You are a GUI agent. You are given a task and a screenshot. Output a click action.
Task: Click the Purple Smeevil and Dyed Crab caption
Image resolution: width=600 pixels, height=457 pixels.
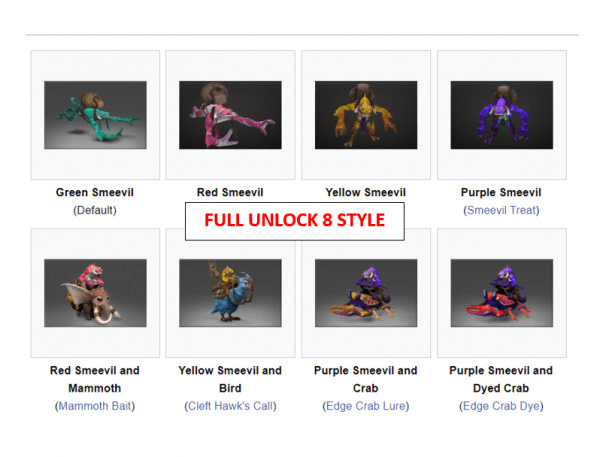(x=501, y=379)
